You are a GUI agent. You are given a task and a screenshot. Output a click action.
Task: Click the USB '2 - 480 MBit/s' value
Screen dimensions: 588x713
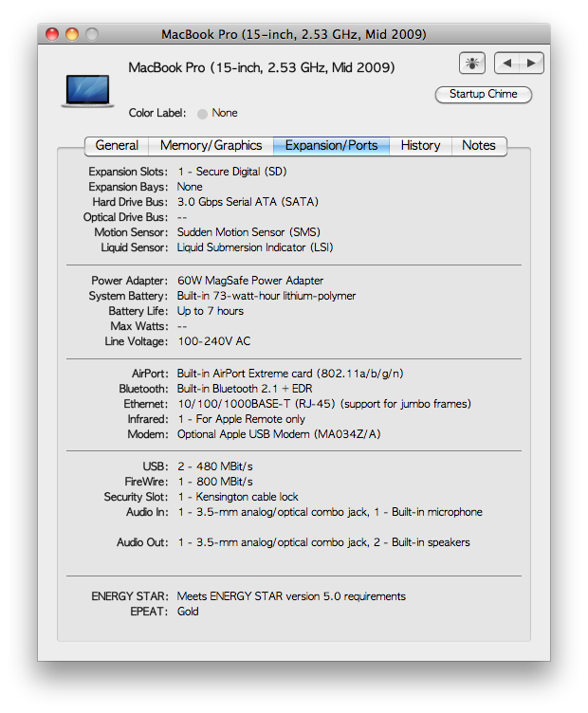click(215, 466)
